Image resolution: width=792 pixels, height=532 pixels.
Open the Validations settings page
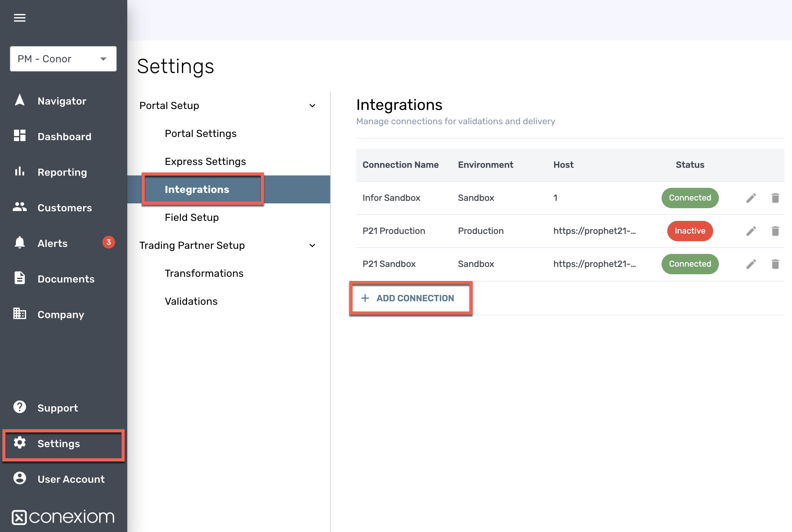point(191,301)
